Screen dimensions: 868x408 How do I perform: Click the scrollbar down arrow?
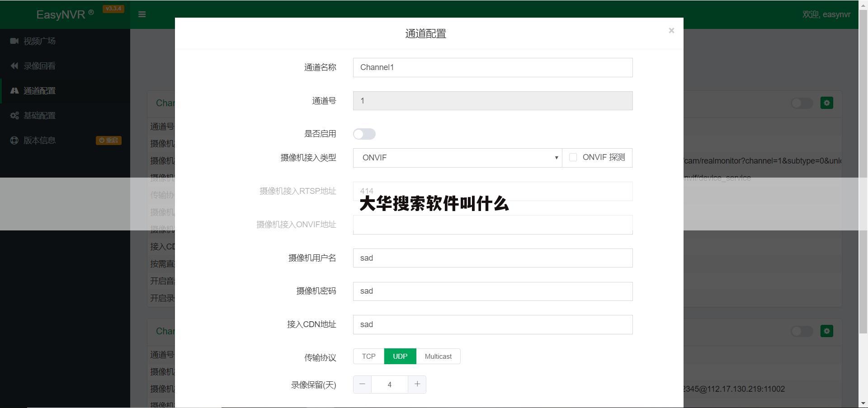coord(863,403)
